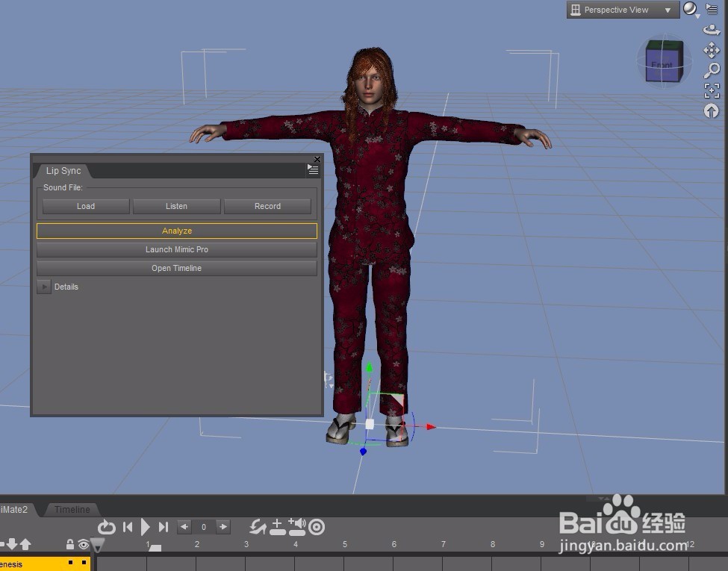Switch to the Timeline tab
Viewport: 728px width, 571px height.
tap(71, 510)
